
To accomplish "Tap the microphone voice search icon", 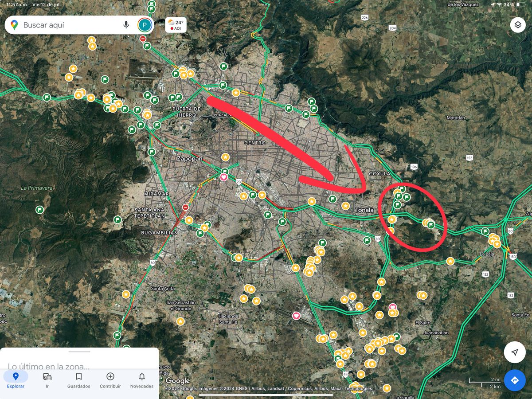I will point(126,25).
